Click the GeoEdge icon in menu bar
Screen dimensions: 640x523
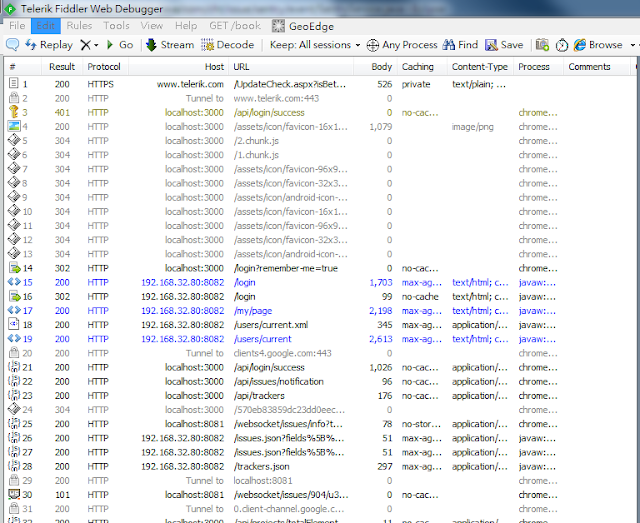tap(278, 26)
